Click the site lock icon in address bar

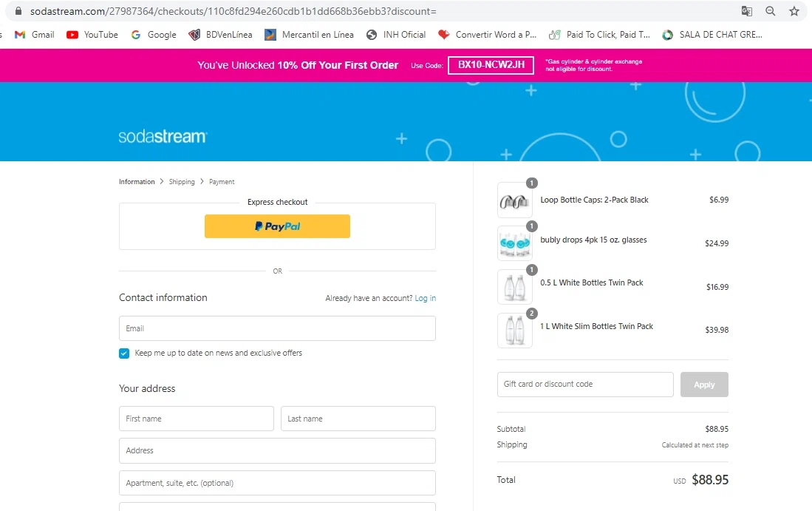click(18, 11)
